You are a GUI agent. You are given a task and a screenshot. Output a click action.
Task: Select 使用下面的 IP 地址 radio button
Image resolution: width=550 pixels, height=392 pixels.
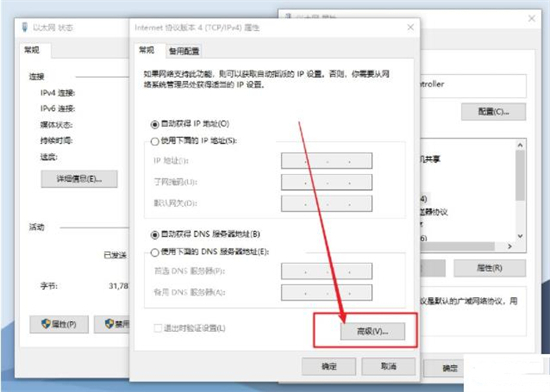coord(155,141)
